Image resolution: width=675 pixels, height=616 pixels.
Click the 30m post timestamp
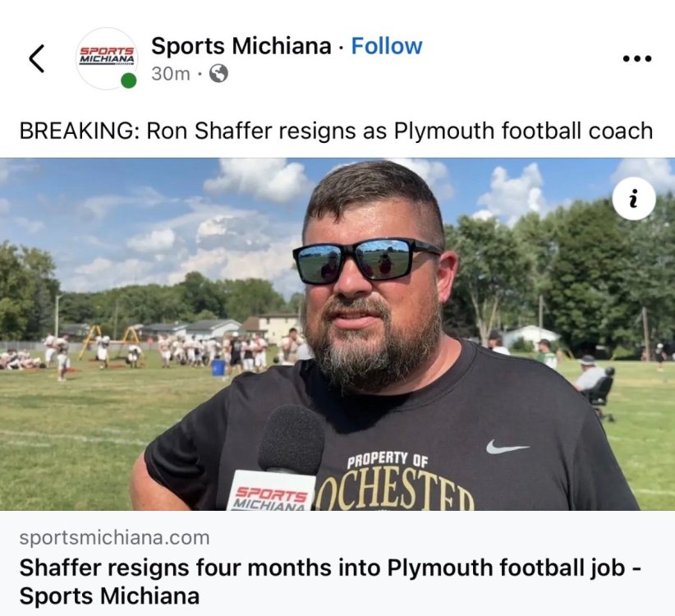click(x=171, y=74)
